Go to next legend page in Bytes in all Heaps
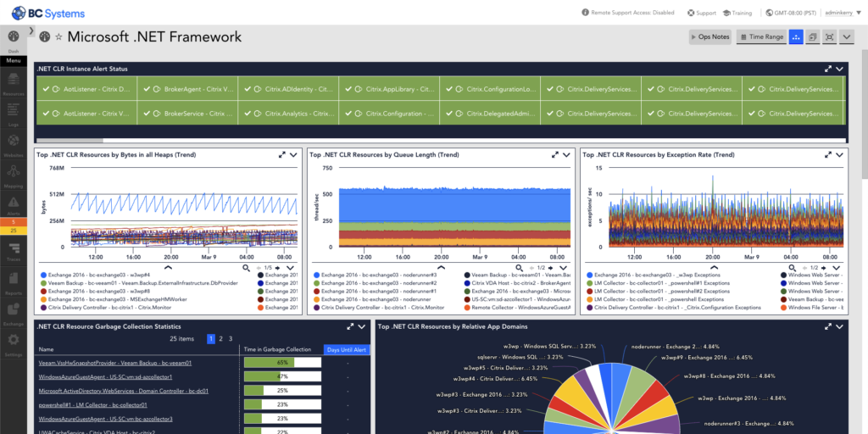 [x=277, y=267]
